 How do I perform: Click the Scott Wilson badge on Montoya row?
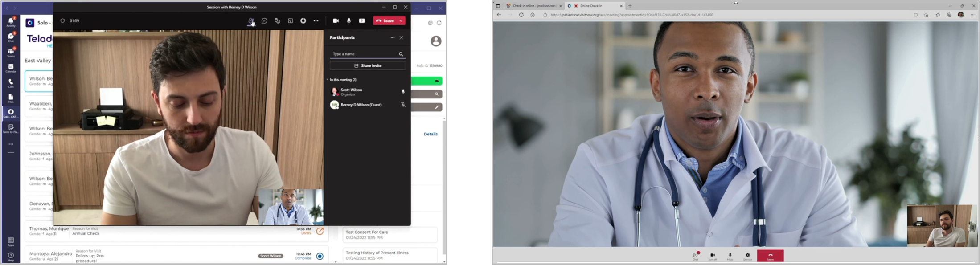[271, 256]
